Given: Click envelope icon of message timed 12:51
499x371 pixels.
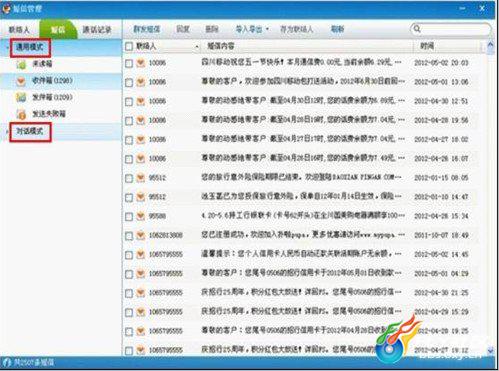Looking at the screenshot, I should [x=141, y=101].
